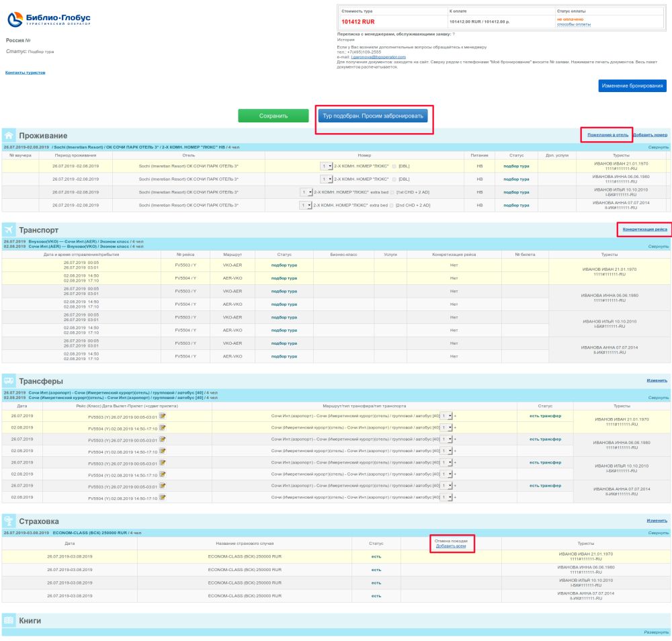This screenshot has width=672, height=641.
Task: Open the Пожелания в отель link
Action: pos(607,135)
